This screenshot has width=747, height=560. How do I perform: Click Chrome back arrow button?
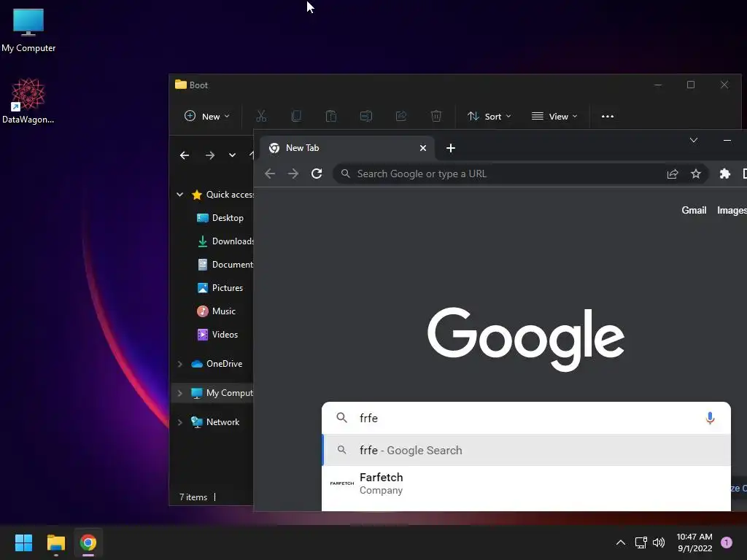270,174
